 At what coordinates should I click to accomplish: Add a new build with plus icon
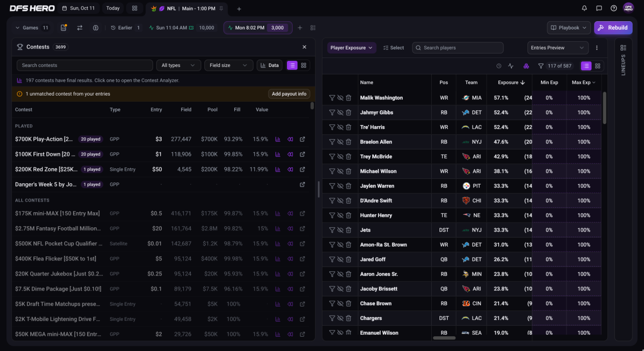(300, 28)
